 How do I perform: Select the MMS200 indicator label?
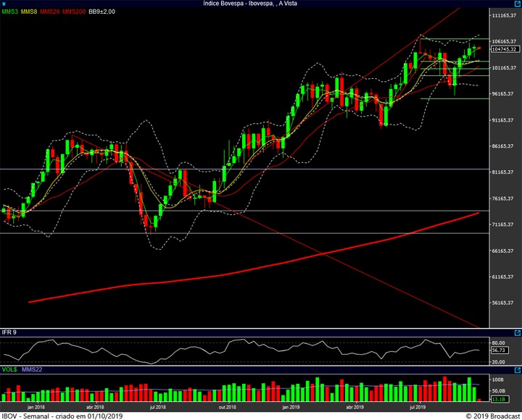point(74,12)
